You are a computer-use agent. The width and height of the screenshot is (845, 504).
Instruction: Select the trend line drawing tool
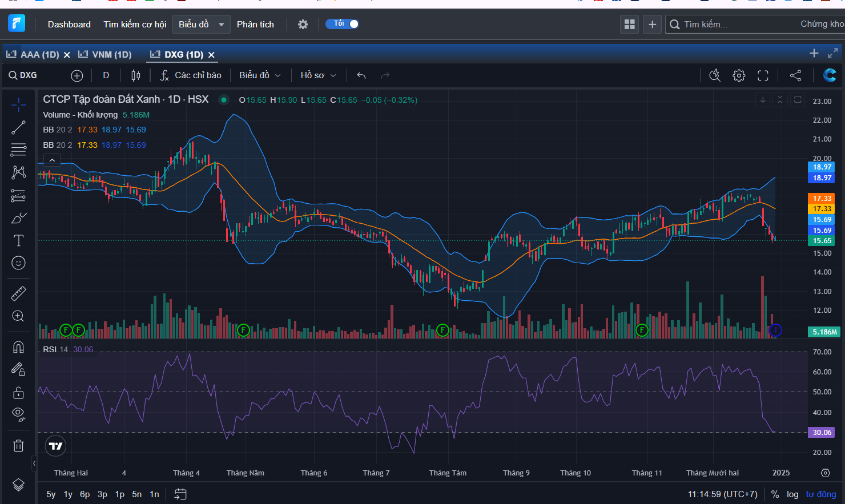click(x=18, y=127)
